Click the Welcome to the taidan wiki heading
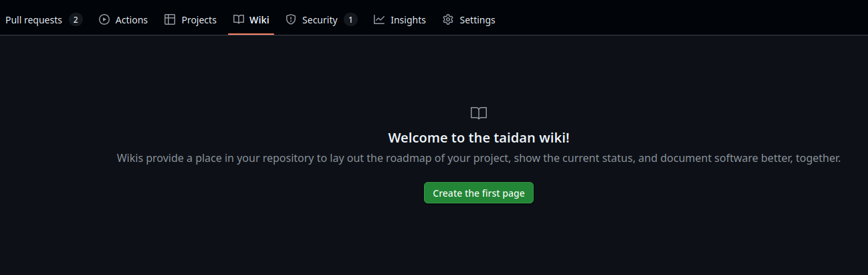The image size is (868, 275). click(479, 138)
